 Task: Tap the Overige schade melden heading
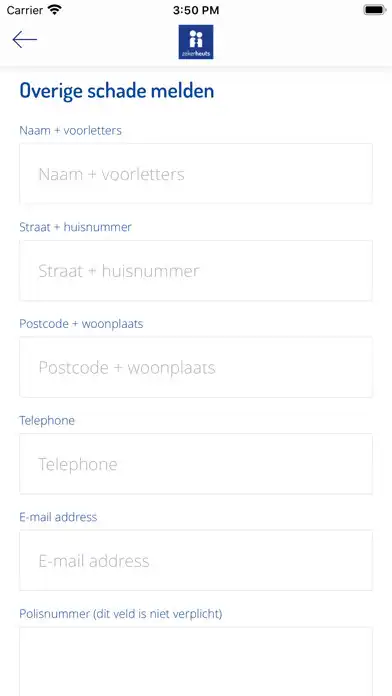click(x=117, y=91)
